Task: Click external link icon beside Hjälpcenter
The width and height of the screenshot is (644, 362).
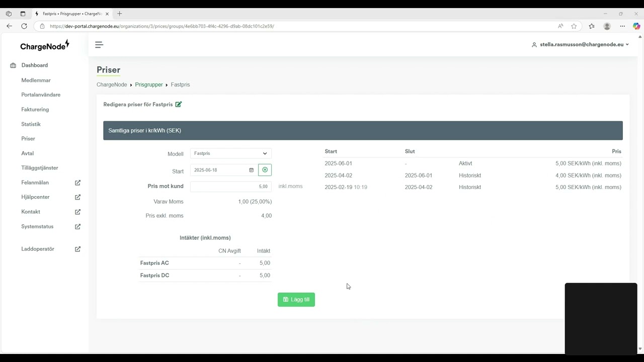Action: [x=77, y=197]
